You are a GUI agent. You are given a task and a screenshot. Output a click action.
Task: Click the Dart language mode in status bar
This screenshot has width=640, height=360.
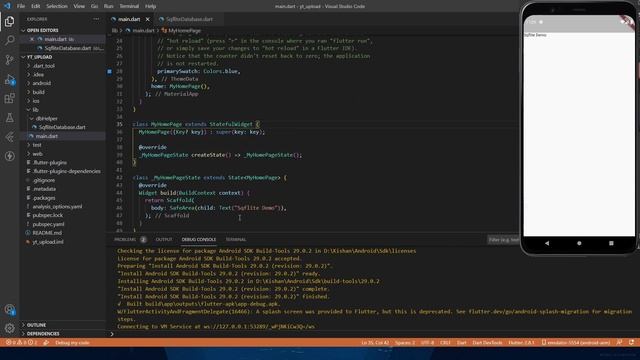tap(461, 342)
